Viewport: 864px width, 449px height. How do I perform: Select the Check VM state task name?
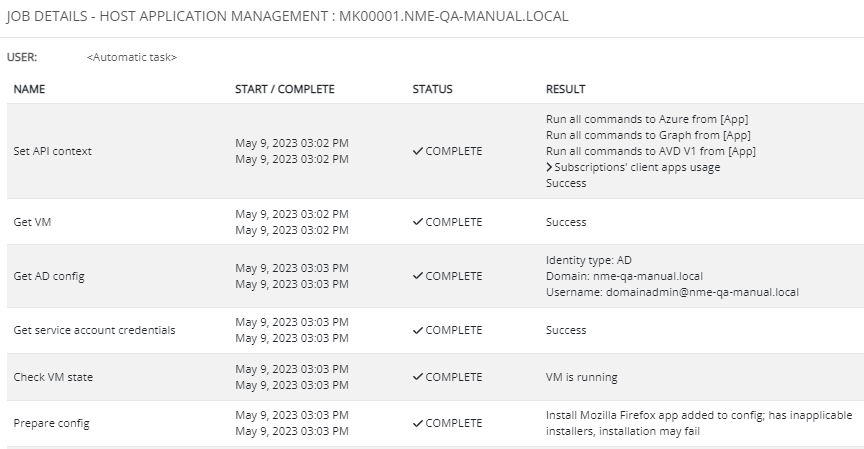tap(53, 377)
